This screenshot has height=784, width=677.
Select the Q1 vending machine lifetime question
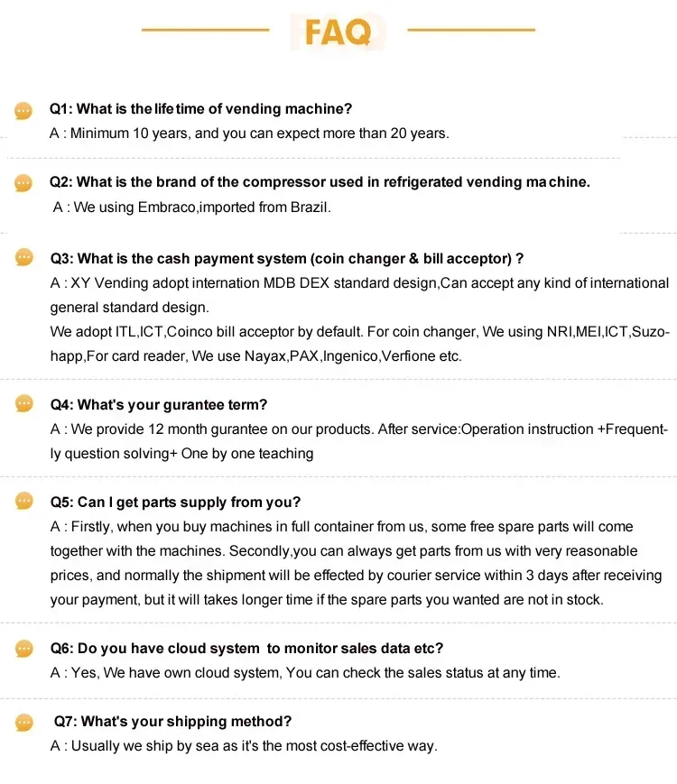200,109
